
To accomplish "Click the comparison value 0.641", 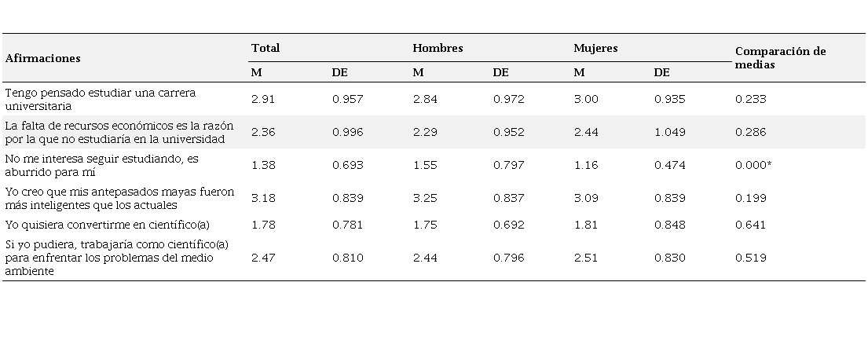I will pos(750,225).
